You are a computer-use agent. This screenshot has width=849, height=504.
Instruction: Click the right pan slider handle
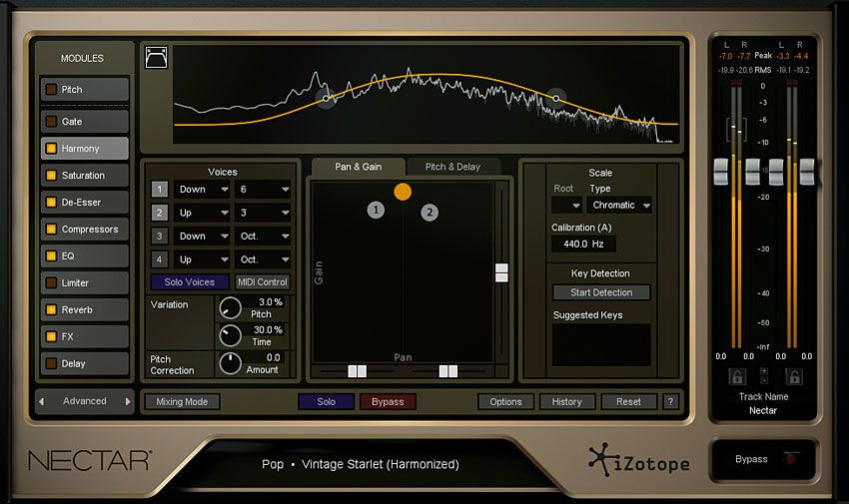tap(448, 371)
